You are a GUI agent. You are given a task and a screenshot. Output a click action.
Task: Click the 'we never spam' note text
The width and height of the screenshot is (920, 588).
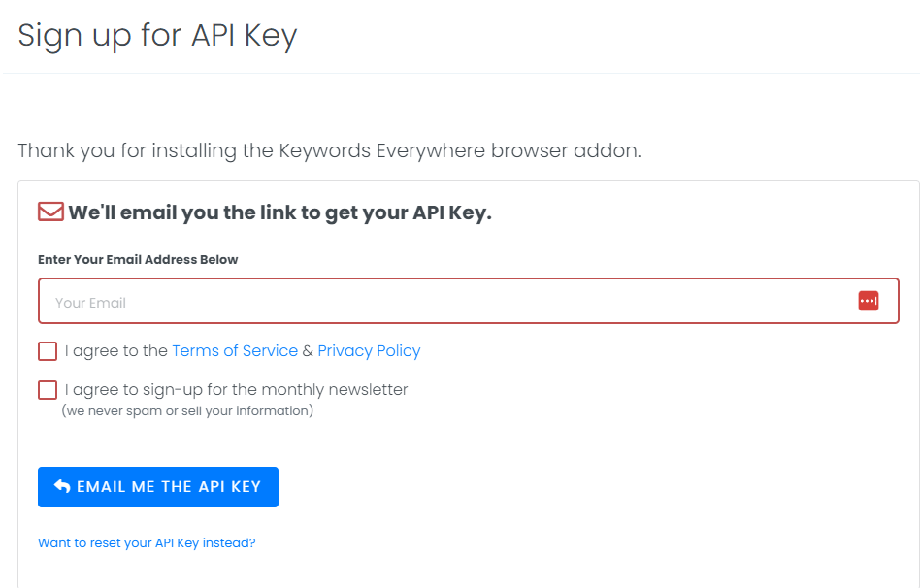187,410
